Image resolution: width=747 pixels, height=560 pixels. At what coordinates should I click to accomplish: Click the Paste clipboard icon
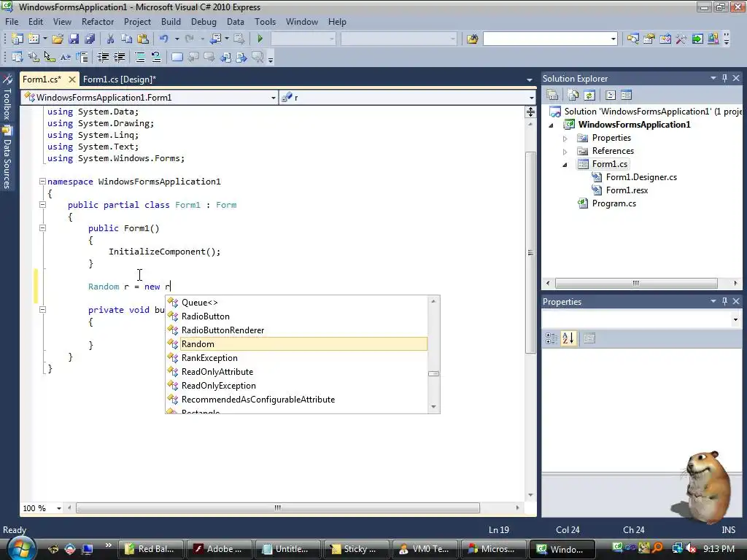click(143, 39)
